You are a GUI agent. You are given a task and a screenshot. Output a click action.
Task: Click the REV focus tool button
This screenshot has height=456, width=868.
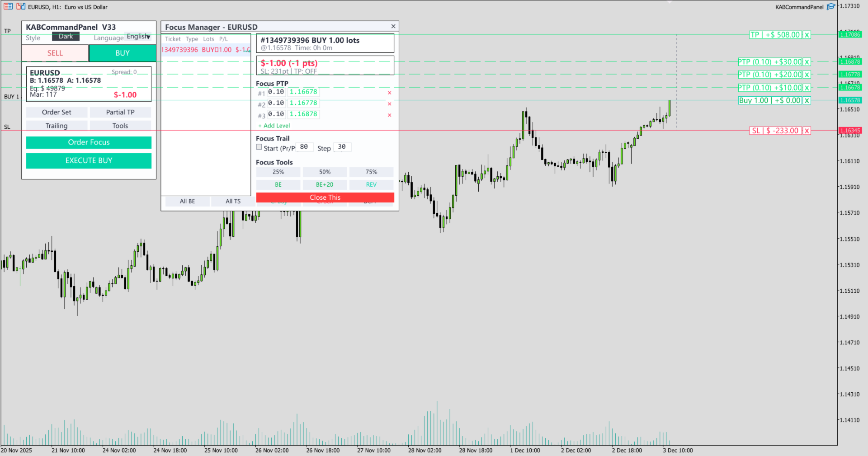coord(371,185)
